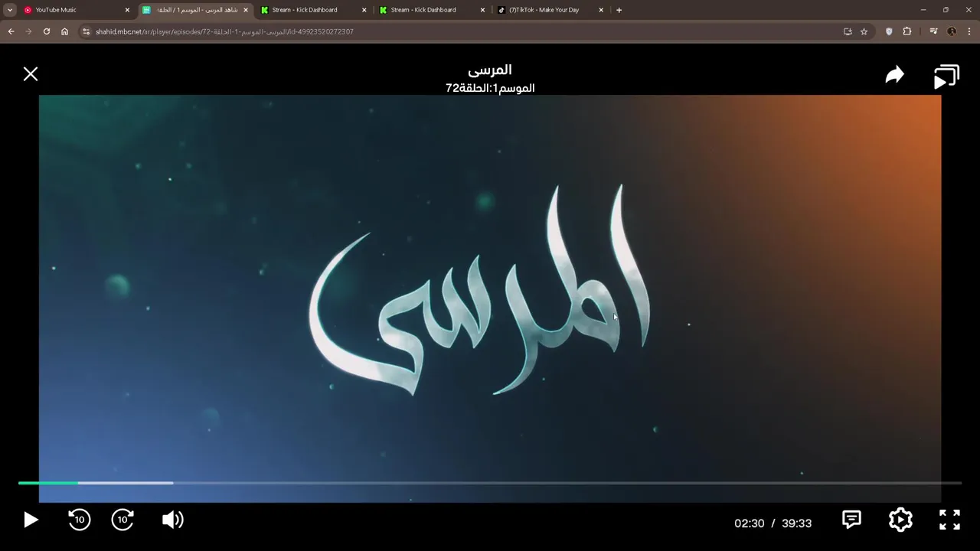Bookmark this page with star
Viewport: 980px width, 551px height.
[x=864, y=31]
